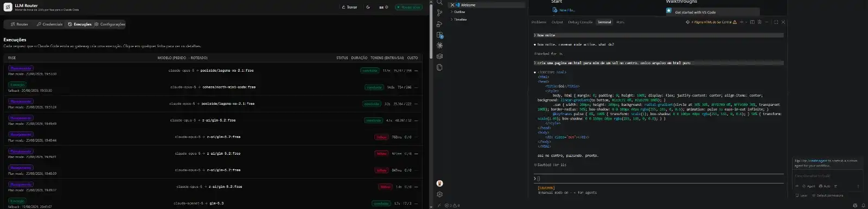Click the terminal prompt input line

pyautogui.click(x=659, y=178)
